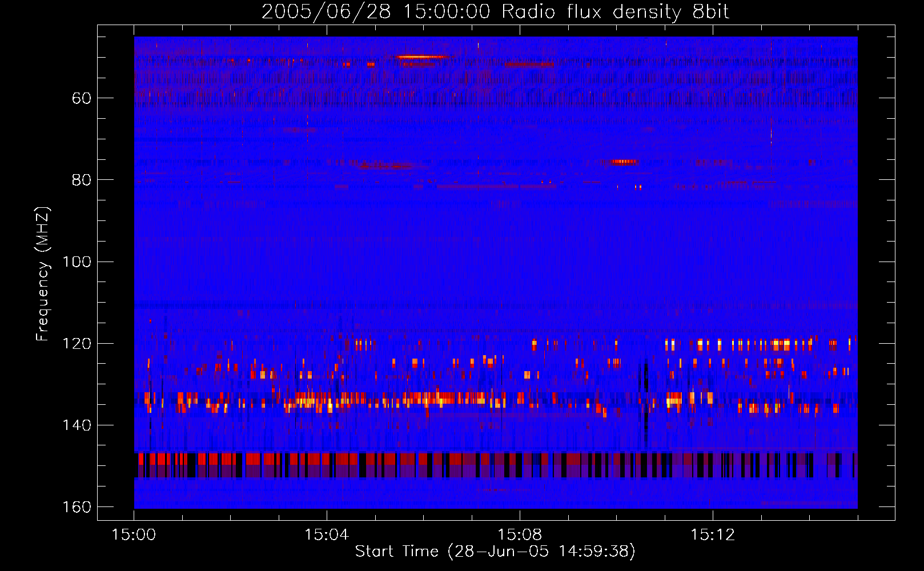Click the 'Start Time (28-Jun-05 14:59:38)' x-axis label

click(x=495, y=552)
